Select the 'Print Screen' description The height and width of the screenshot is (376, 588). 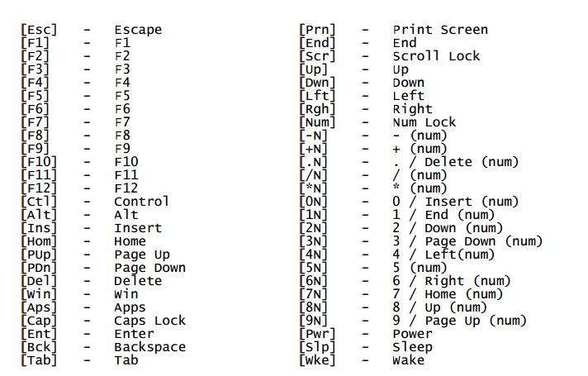(440, 30)
